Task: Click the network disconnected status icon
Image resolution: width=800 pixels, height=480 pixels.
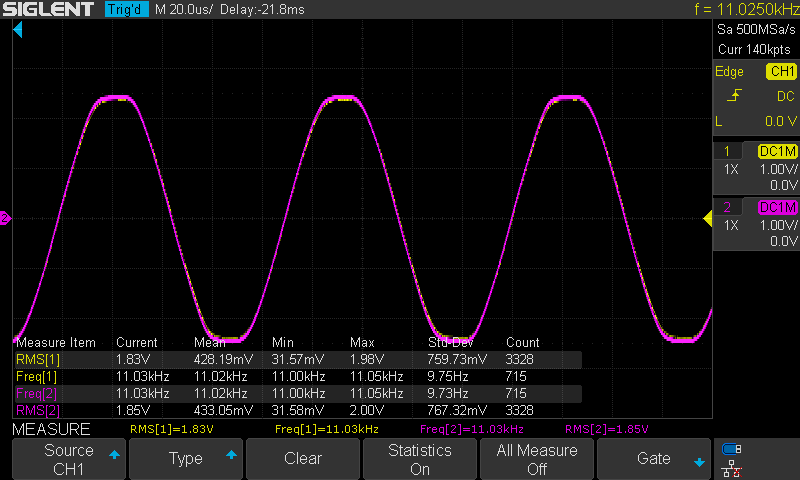Action: 732,469
